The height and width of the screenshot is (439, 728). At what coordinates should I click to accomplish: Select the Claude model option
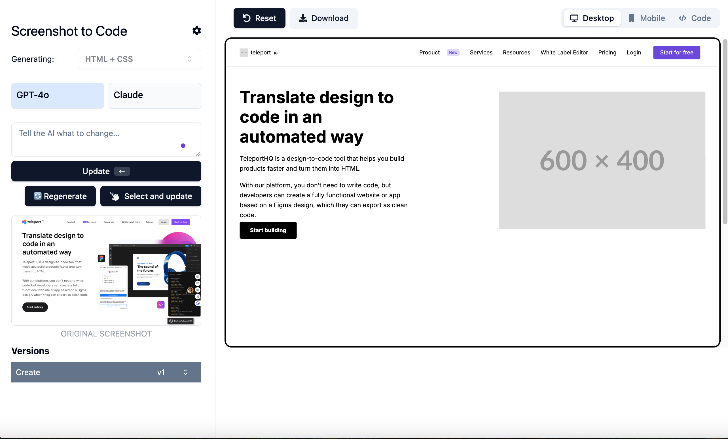pyautogui.click(x=155, y=96)
